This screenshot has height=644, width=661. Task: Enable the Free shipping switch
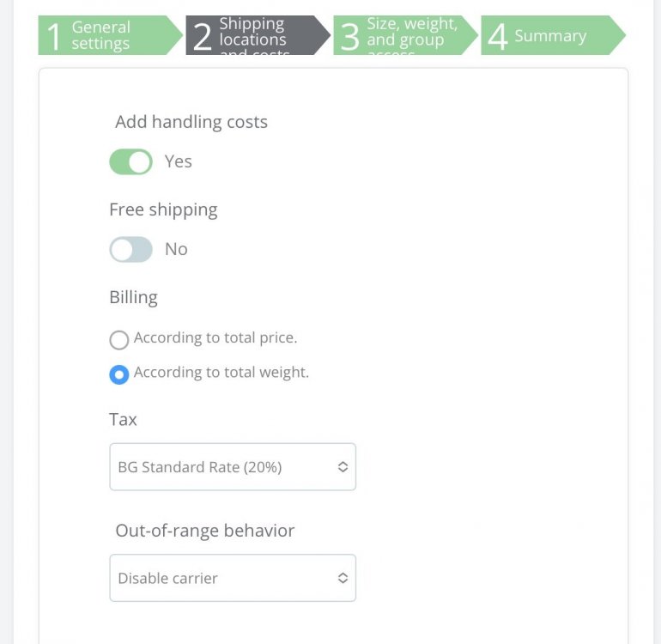[130, 249]
